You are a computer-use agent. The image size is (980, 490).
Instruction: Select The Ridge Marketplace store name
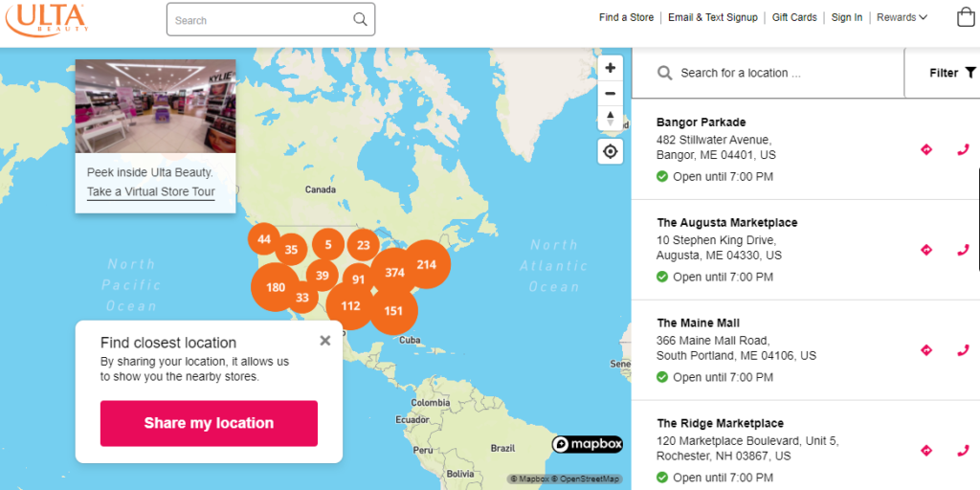(x=720, y=423)
